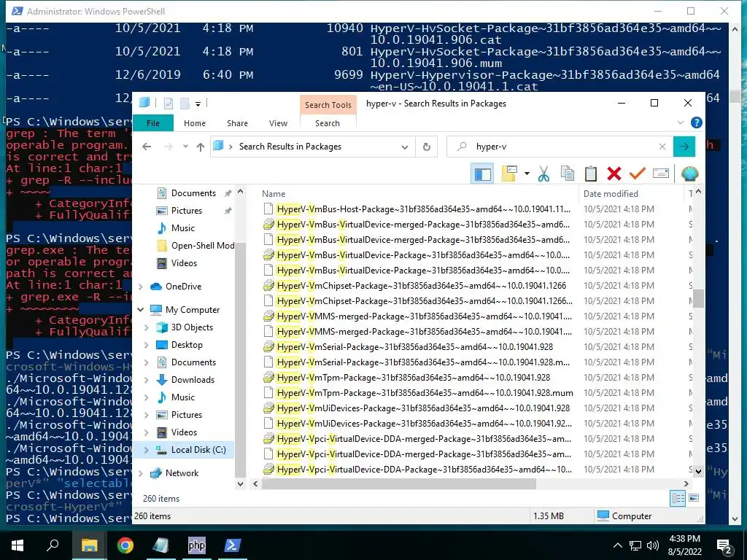The image size is (747, 560).
Task: Open the folder options toolbar icon
Action: tap(509, 174)
